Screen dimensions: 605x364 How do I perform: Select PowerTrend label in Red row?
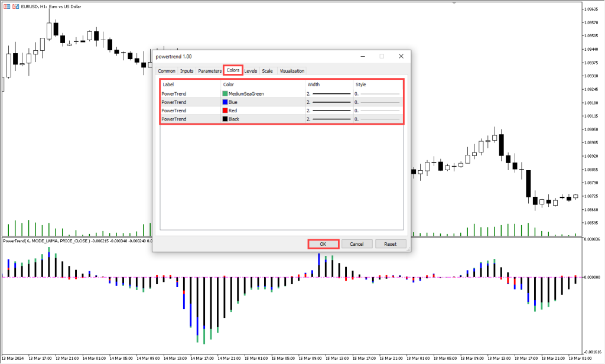[174, 110]
